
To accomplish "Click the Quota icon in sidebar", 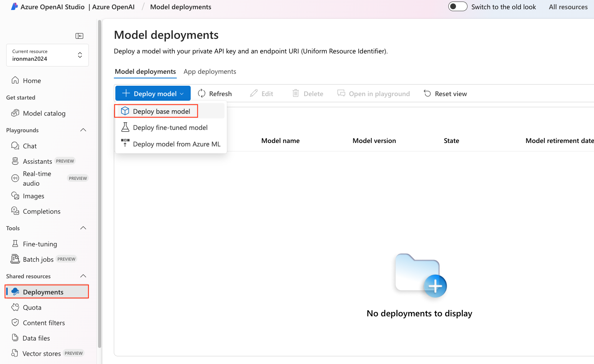I will pos(15,307).
